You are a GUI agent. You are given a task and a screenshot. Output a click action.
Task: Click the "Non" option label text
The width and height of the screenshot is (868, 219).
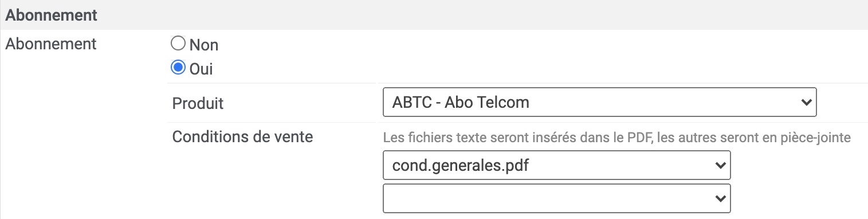click(204, 45)
